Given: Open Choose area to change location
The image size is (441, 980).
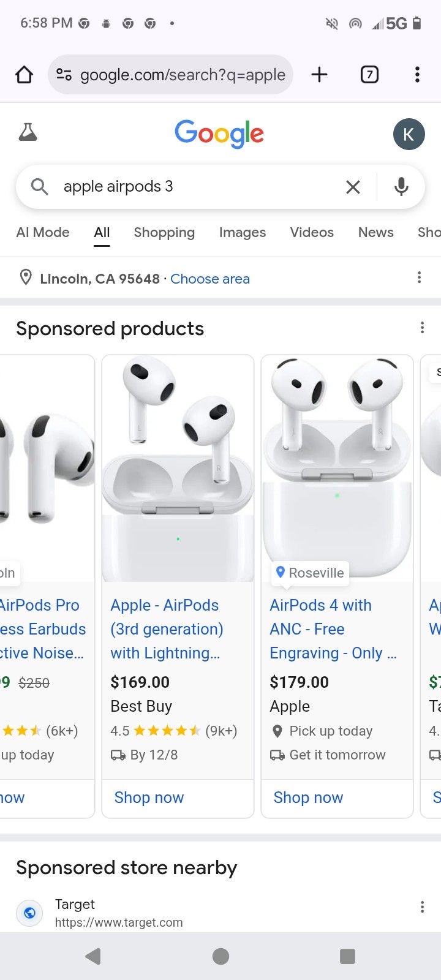Looking at the screenshot, I should [210, 279].
